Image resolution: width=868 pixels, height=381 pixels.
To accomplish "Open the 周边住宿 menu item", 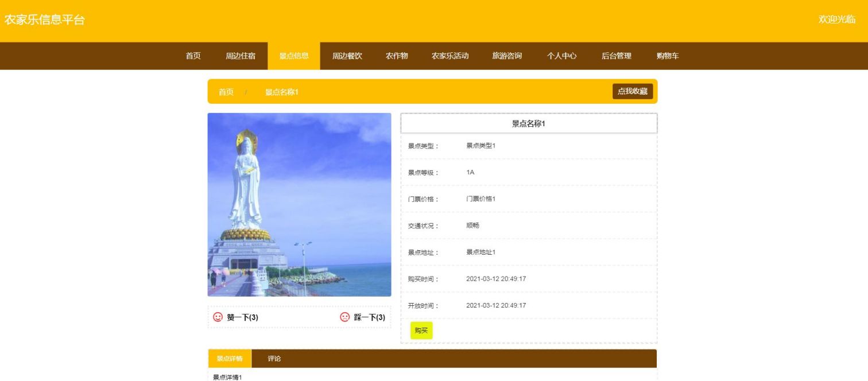I will point(241,56).
